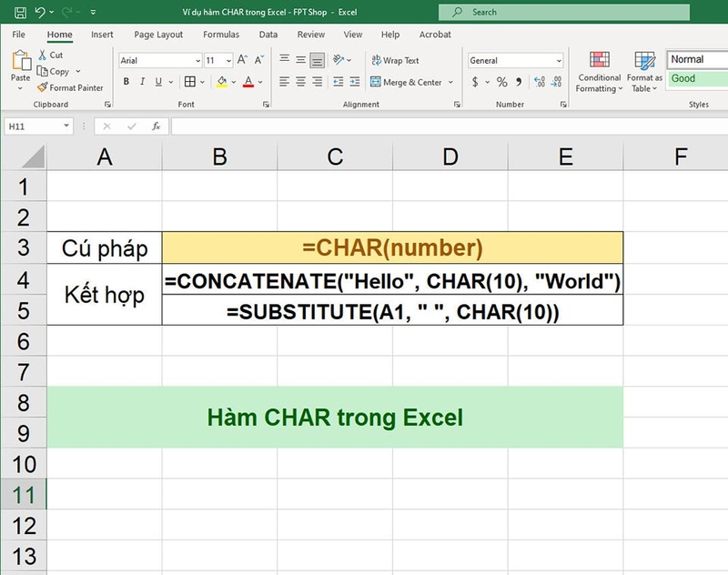
Task: Toggle bold formatting
Action: (x=126, y=82)
